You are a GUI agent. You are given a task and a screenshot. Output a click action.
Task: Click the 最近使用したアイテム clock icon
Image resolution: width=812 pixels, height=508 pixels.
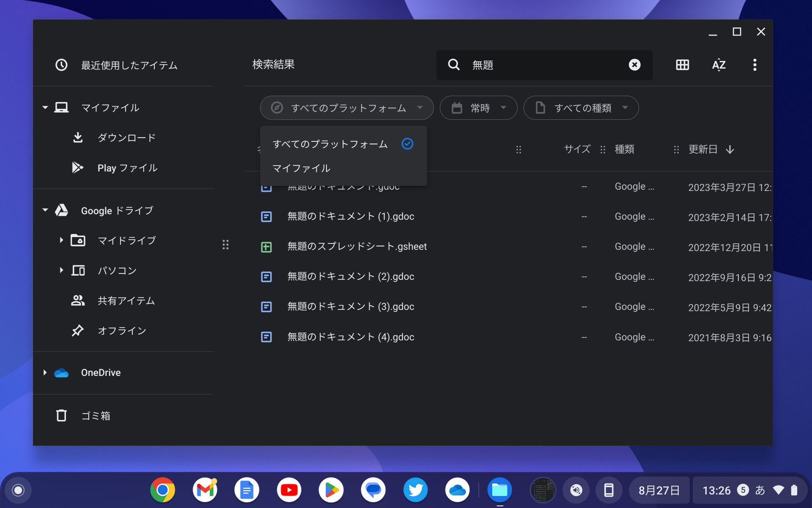61,65
